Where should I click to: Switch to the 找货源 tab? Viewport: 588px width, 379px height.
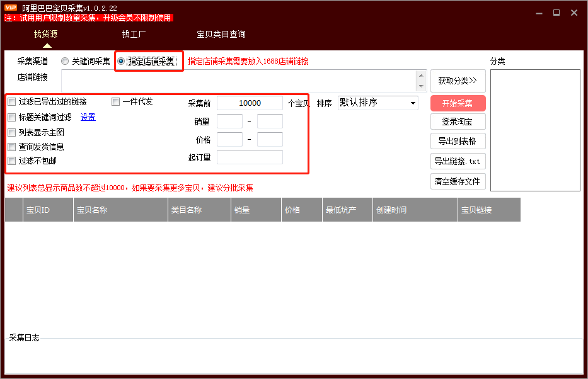point(46,34)
